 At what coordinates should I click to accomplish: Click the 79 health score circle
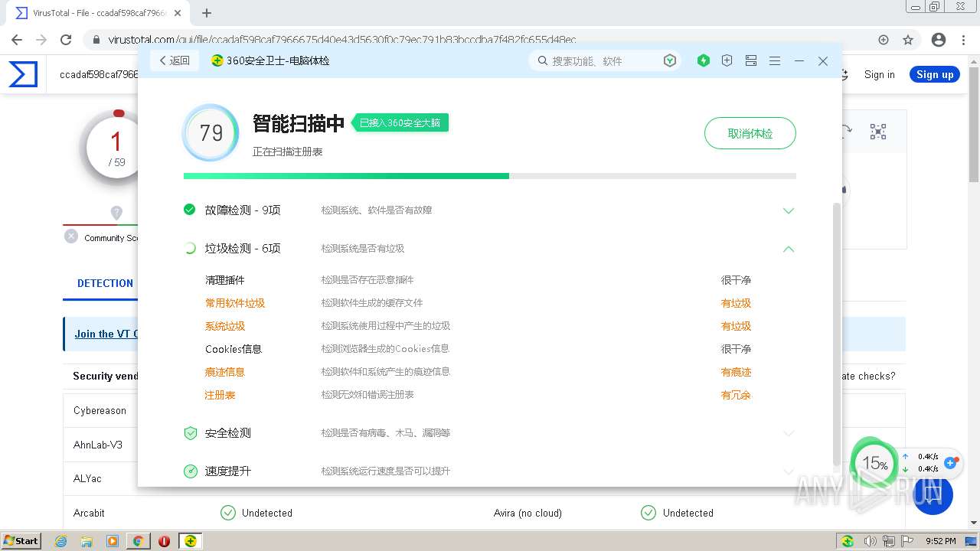tap(211, 133)
